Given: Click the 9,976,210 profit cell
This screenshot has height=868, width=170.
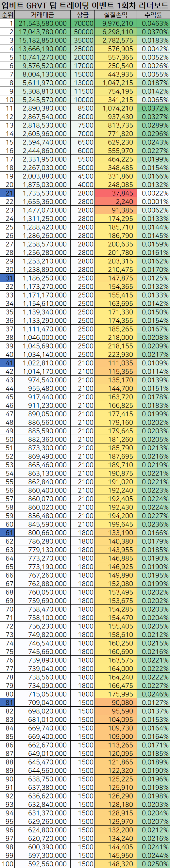Looking at the screenshot, I should pos(116,23).
